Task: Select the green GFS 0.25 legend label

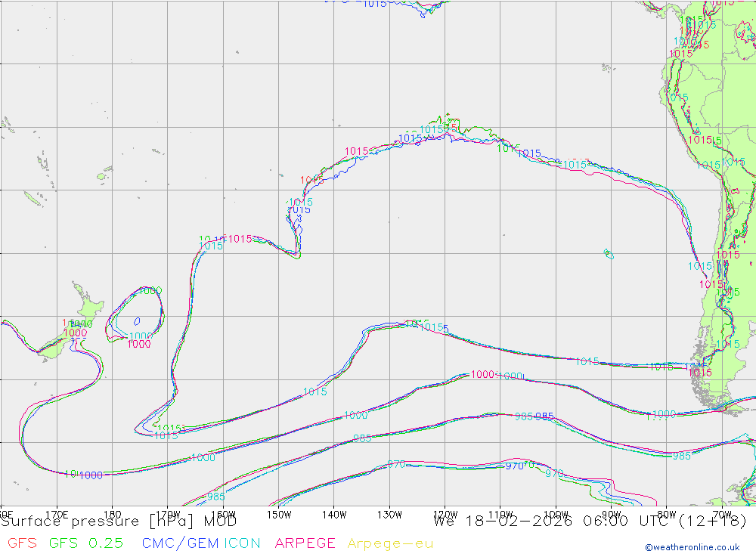Action: [x=86, y=543]
